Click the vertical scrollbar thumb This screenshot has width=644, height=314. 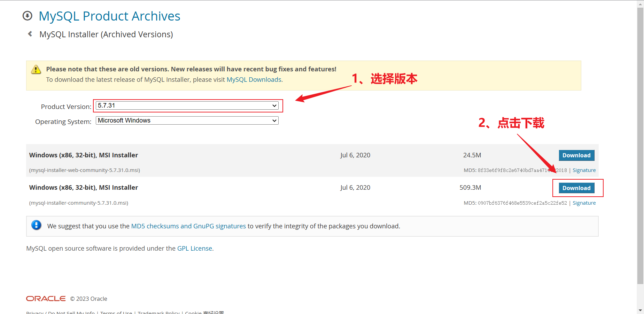640,146
